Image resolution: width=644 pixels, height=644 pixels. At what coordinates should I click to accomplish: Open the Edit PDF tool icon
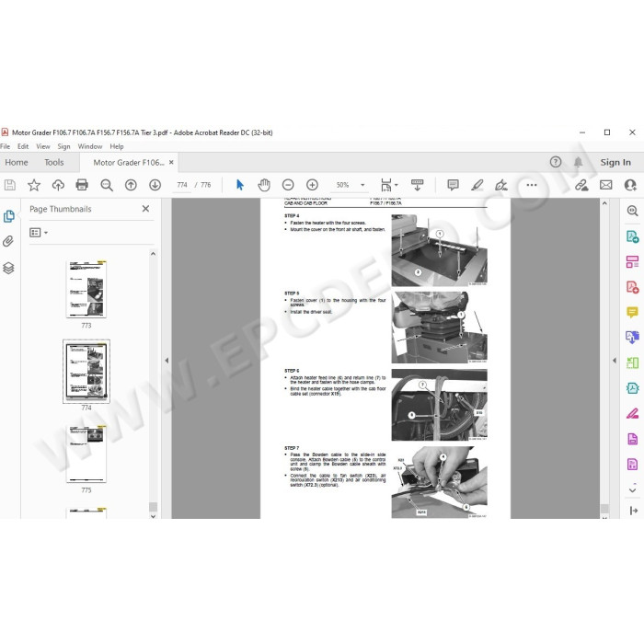[632, 261]
